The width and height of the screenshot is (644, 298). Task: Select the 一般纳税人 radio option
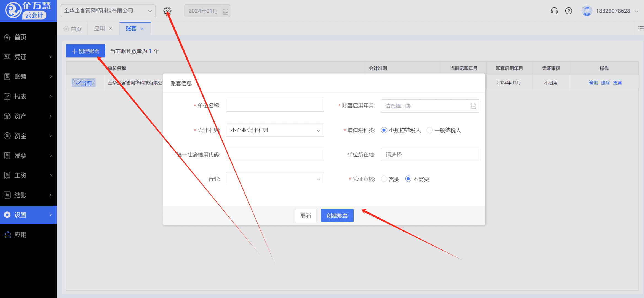coord(429,130)
